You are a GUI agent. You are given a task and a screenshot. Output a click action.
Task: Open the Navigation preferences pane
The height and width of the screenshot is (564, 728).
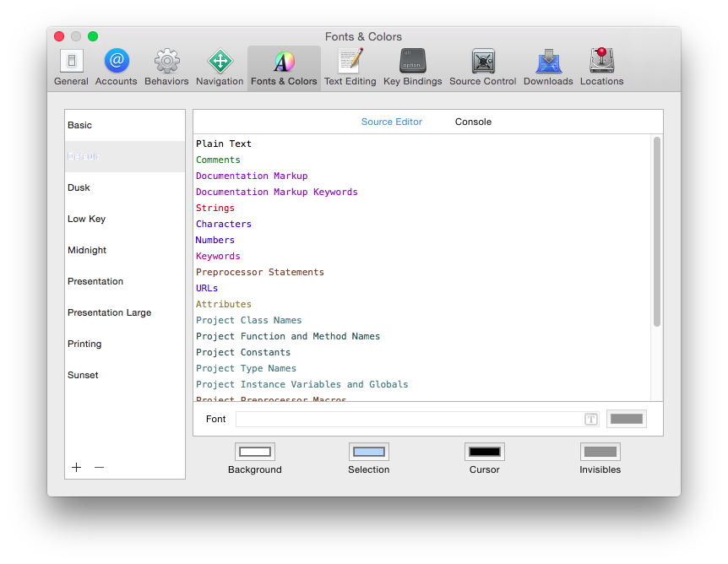point(220,68)
